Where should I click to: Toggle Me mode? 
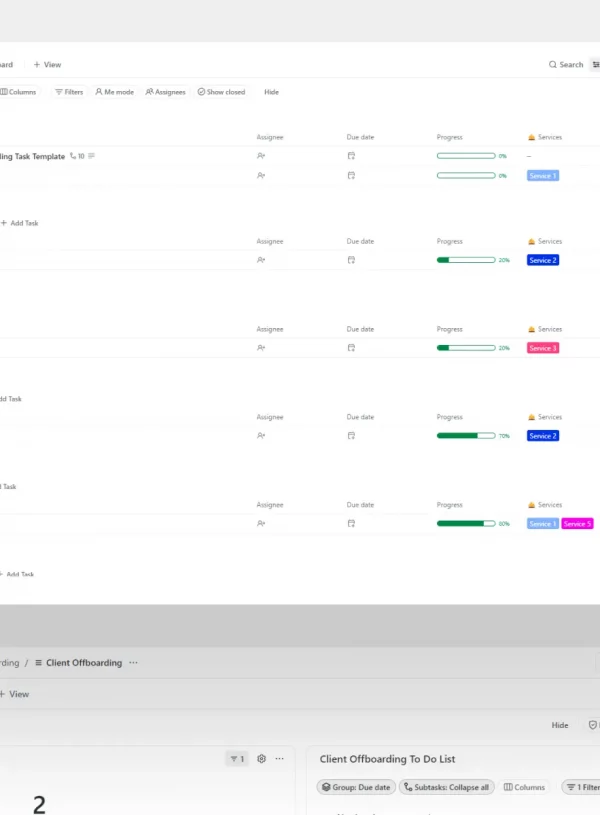tap(114, 92)
